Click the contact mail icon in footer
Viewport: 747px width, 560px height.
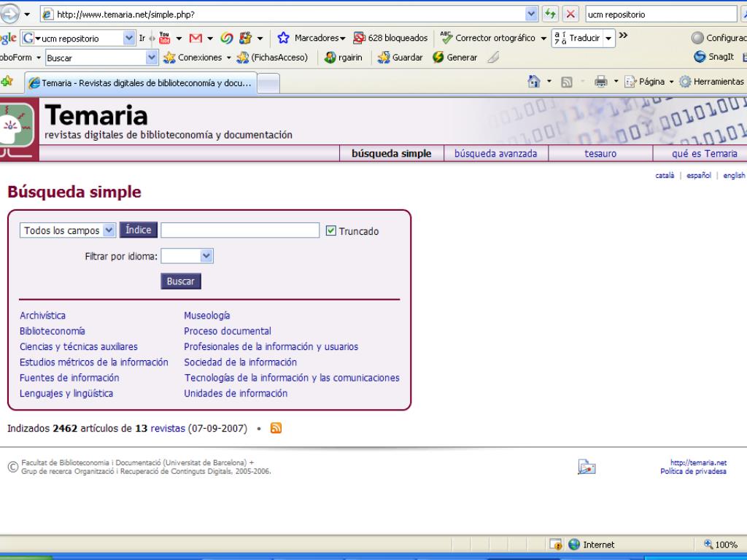[x=587, y=467]
